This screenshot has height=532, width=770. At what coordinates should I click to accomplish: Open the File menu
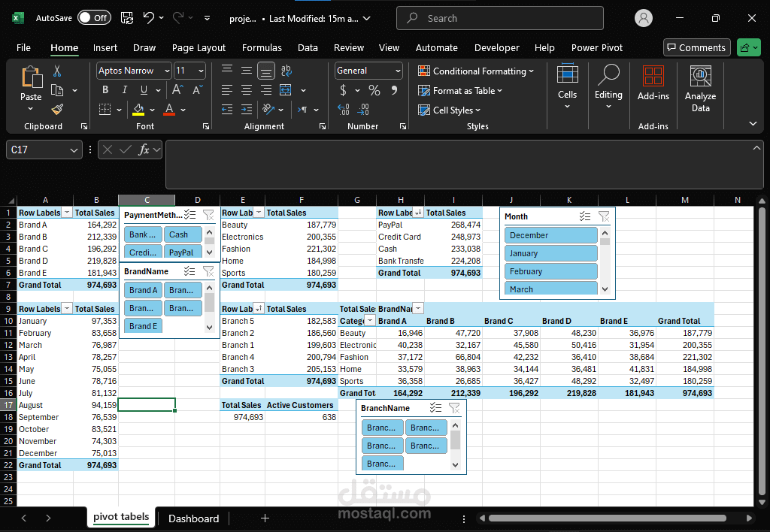pos(23,47)
